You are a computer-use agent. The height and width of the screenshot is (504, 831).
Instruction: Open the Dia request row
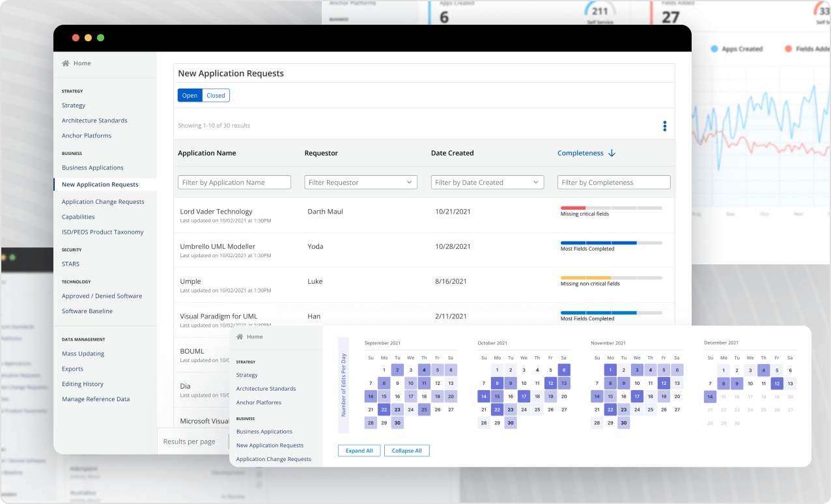pyautogui.click(x=185, y=386)
